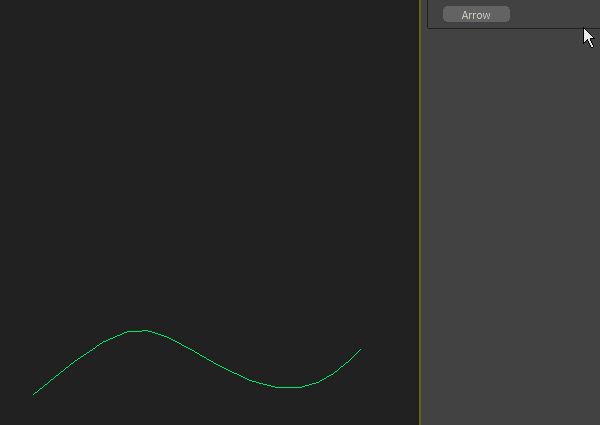Click the bottom-left corner of the viewport
This screenshot has width=600, height=425.
(4, 420)
